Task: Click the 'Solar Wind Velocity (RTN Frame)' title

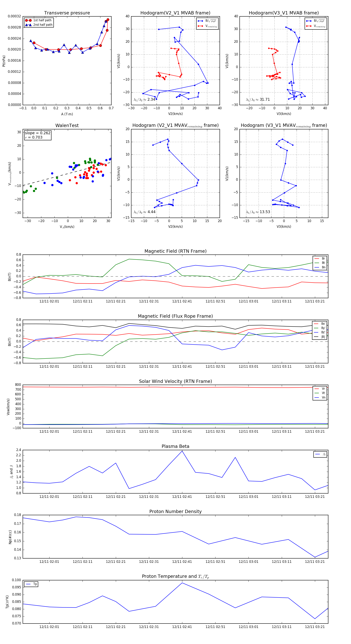Action: (x=175, y=381)
